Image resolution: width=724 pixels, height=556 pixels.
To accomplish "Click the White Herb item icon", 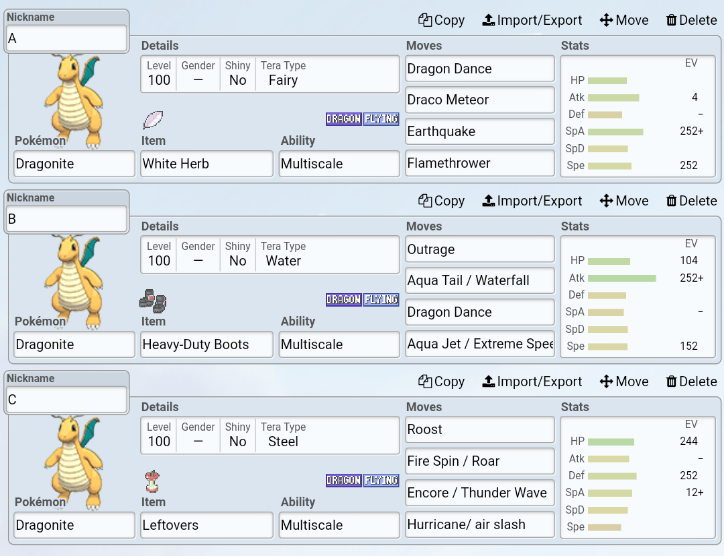I will (153, 120).
